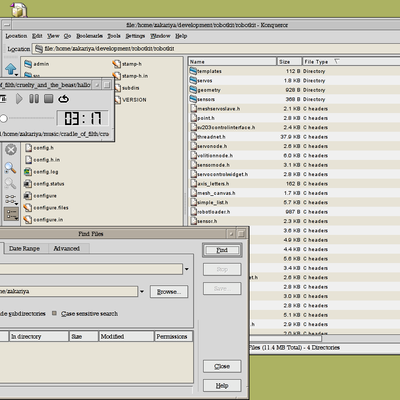Click the Help button in Find Files
Screen dimensions: 400x400
tap(222, 386)
